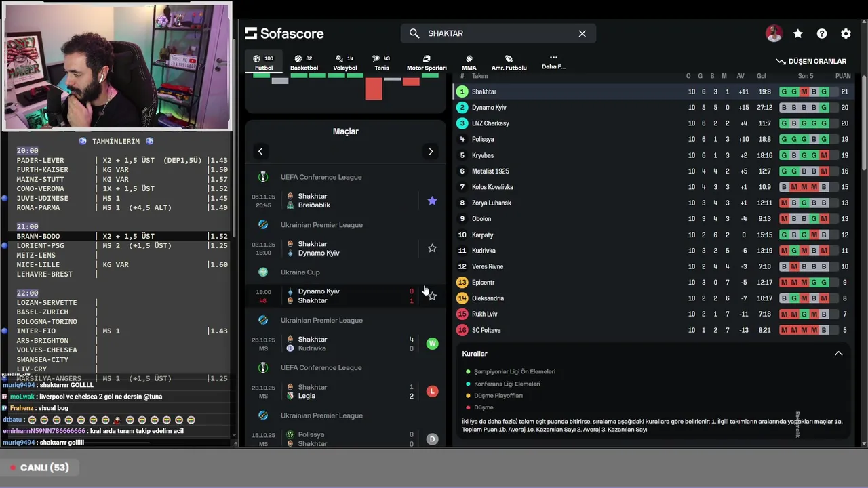868x488 pixels.
Task: Open Obolon row in standings
Action: click(655, 218)
